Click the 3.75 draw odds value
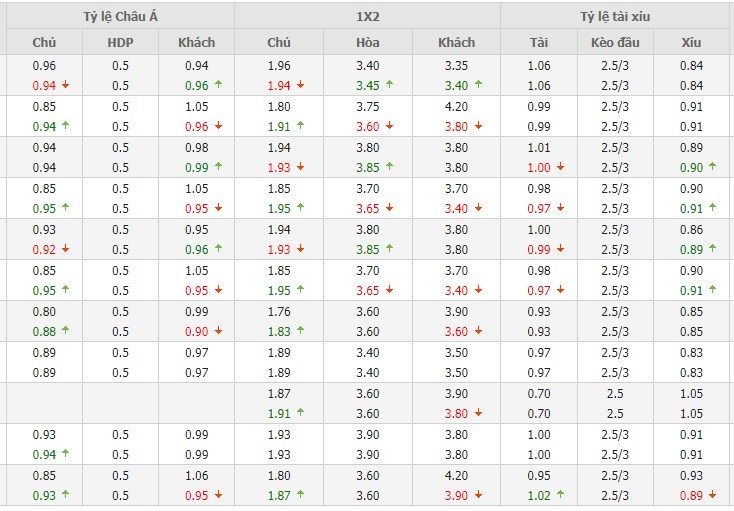 [367, 107]
